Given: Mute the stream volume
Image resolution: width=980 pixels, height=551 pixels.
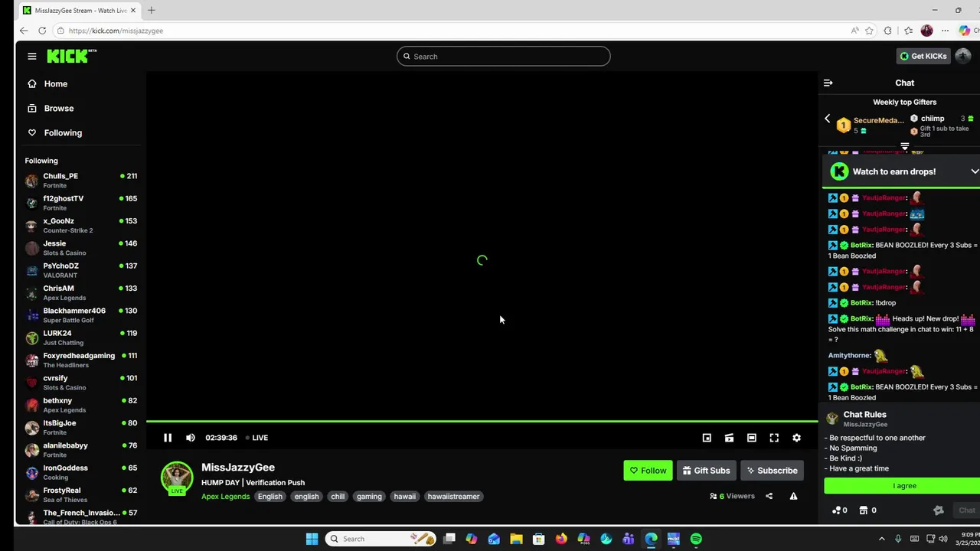Looking at the screenshot, I should click(191, 438).
